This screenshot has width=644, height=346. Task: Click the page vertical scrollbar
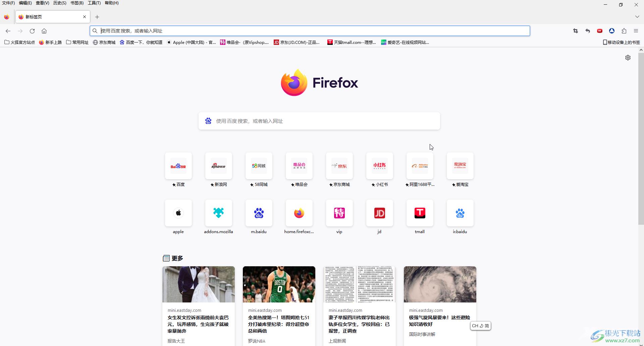(641, 139)
